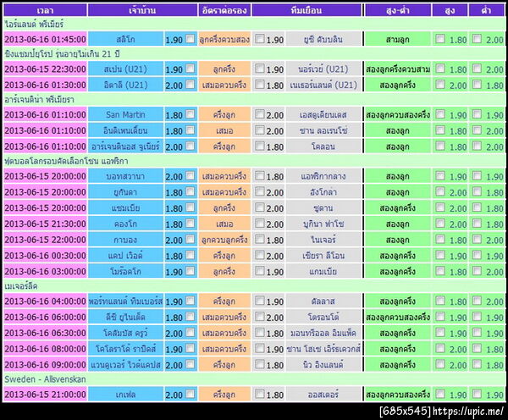Select the home checkbox for แวนคูเวอร์ ไวต์แคปส

click(190, 364)
